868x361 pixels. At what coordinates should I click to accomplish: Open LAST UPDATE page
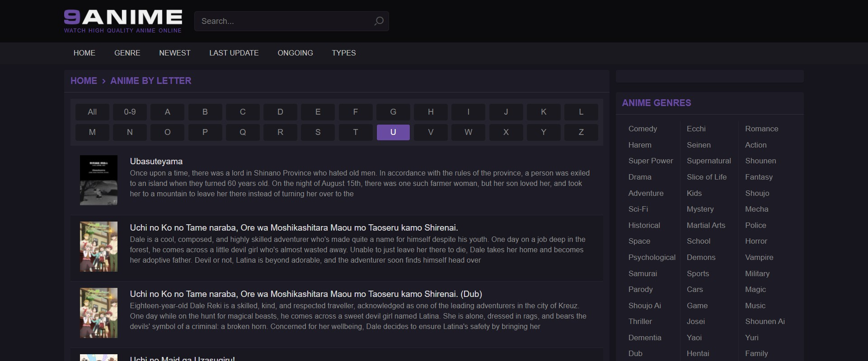234,53
